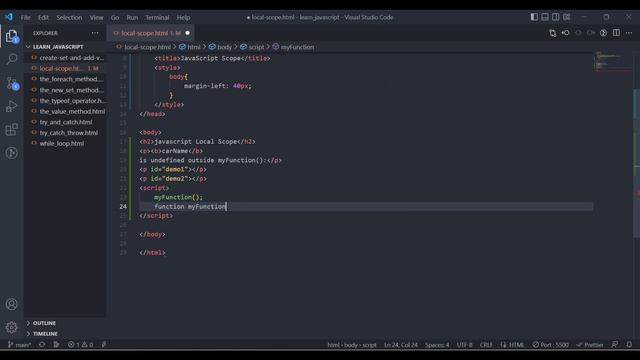Toggle the secondary side bar layout icon
Viewport: 640px width, 360px height.
click(x=556, y=17)
